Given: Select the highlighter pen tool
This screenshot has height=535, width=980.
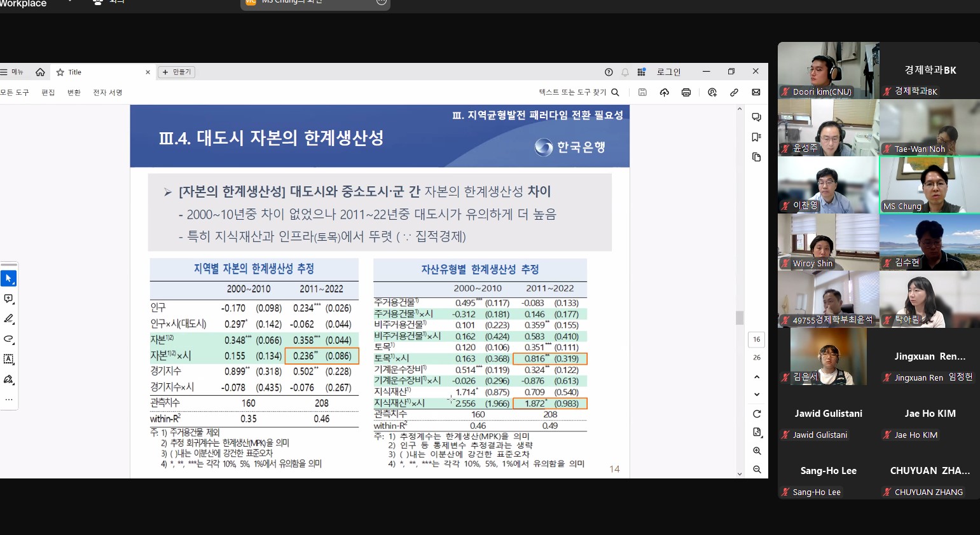Looking at the screenshot, I should tap(9, 319).
